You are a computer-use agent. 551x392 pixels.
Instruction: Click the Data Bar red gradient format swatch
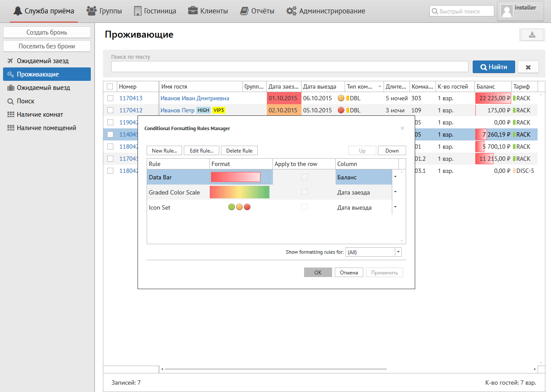236,177
